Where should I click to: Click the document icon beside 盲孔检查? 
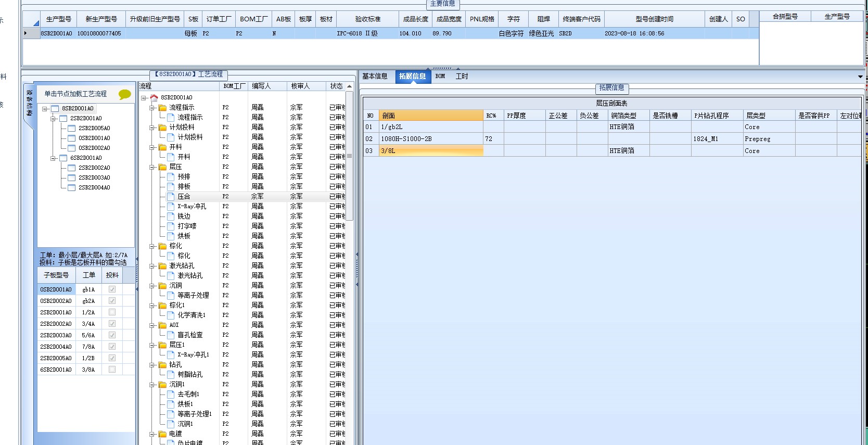(171, 335)
